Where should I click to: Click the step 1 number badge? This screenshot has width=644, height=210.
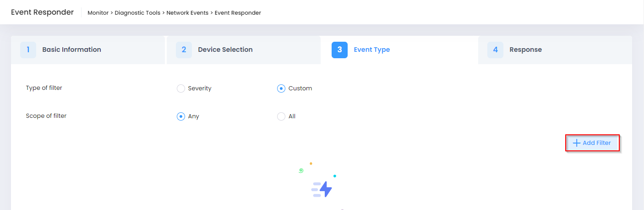[28, 50]
